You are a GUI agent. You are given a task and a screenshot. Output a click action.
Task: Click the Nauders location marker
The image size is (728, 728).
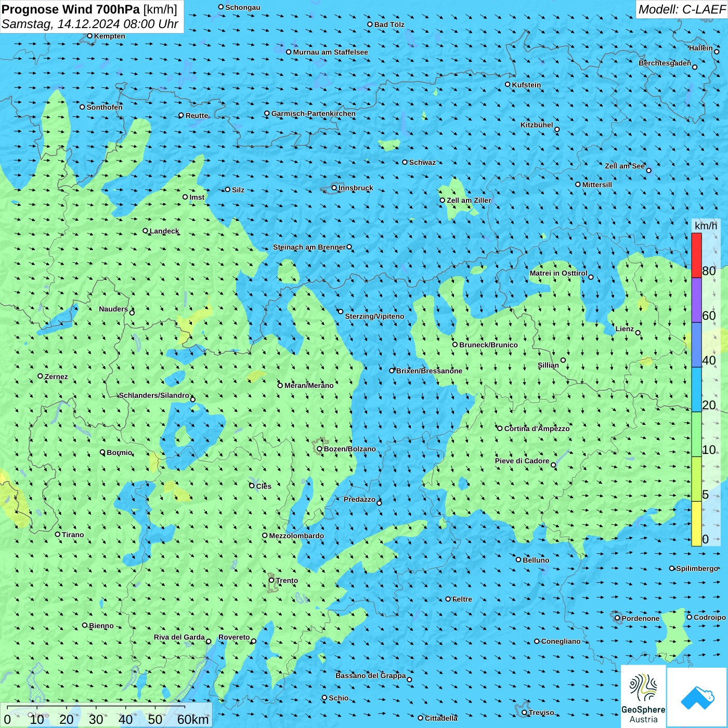132,313
